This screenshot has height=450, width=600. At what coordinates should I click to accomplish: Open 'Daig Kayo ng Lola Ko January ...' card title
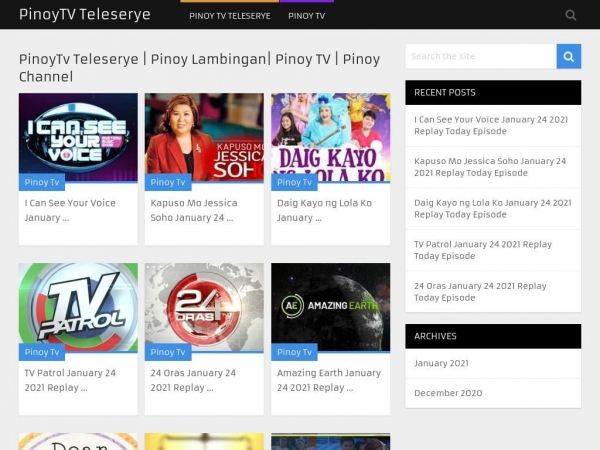click(x=324, y=210)
